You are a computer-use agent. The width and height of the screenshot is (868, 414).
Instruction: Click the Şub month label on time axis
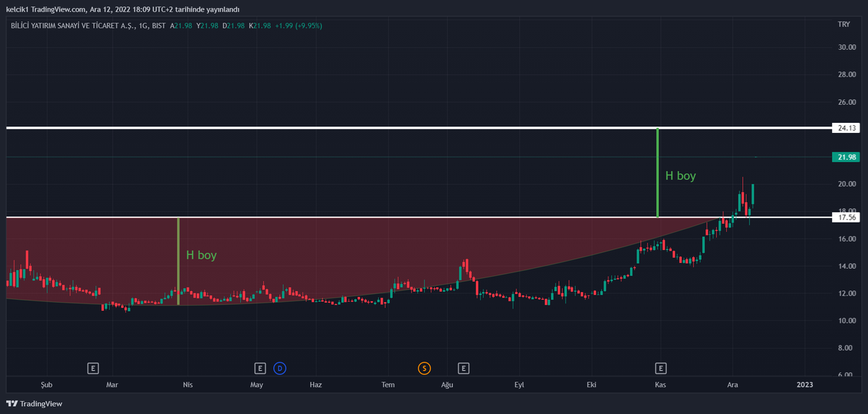(x=47, y=385)
